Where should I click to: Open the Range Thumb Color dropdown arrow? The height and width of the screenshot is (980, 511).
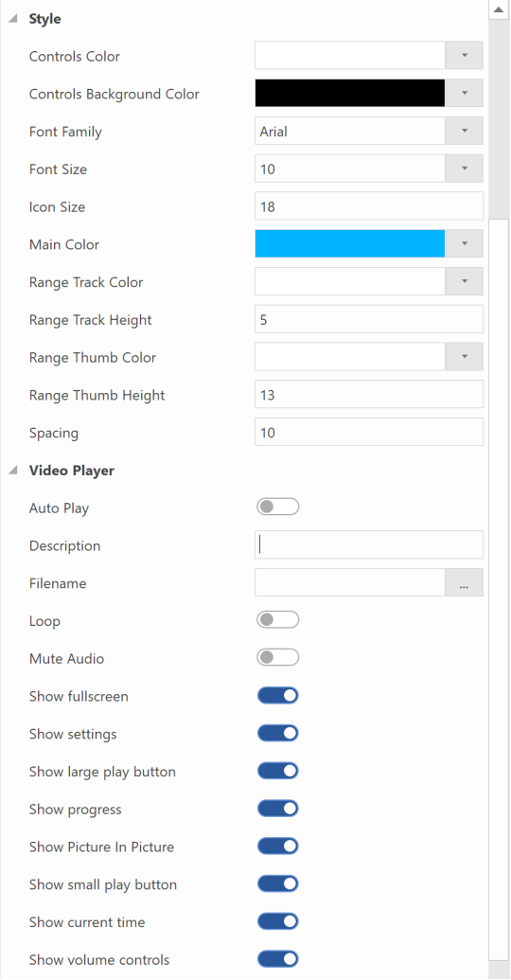click(464, 357)
